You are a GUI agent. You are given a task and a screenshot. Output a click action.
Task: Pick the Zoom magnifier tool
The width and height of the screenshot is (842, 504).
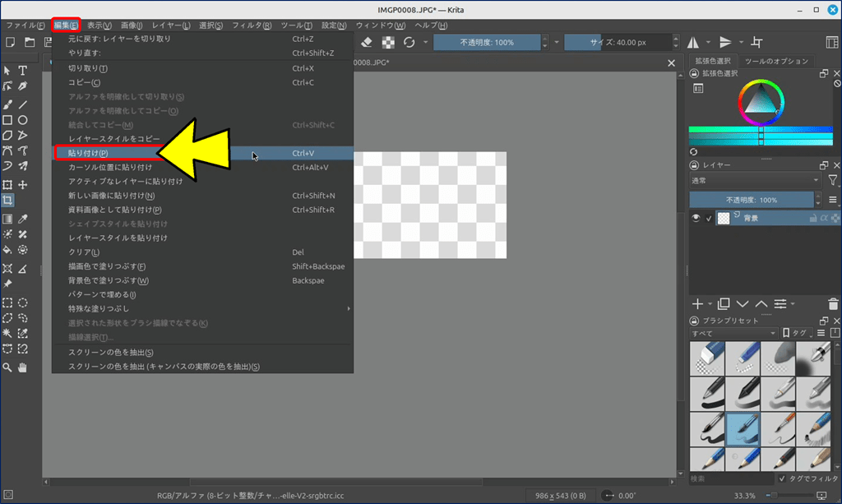click(7, 367)
